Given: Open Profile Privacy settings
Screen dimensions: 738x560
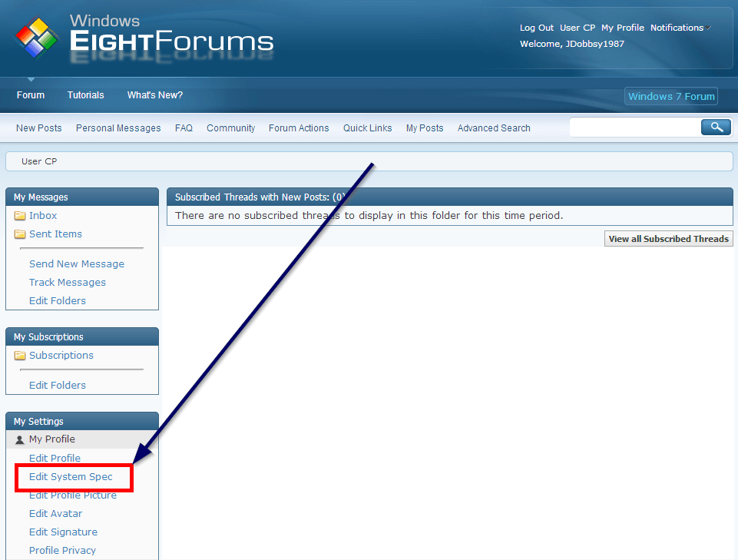Looking at the screenshot, I should pyautogui.click(x=62, y=551).
